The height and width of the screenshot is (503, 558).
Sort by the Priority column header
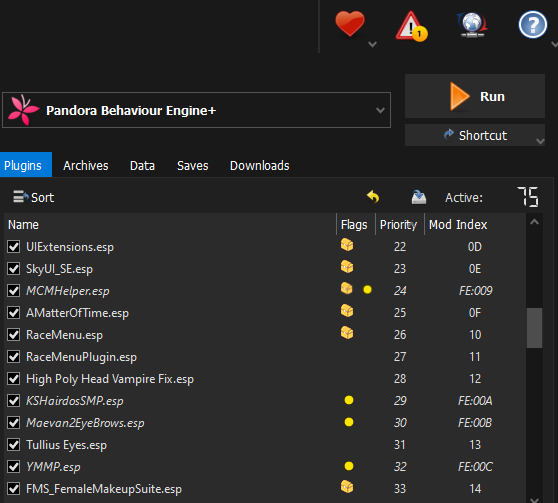[x=400, y=225]
